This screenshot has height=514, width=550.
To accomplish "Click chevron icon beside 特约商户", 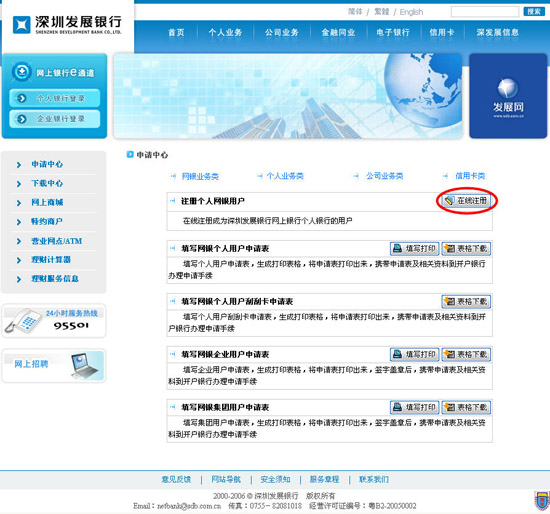I will tap(19, 222).
